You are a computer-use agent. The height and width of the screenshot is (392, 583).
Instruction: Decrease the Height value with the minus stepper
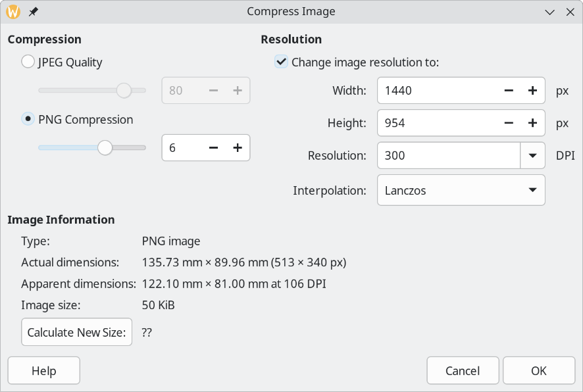coord(509,122)
